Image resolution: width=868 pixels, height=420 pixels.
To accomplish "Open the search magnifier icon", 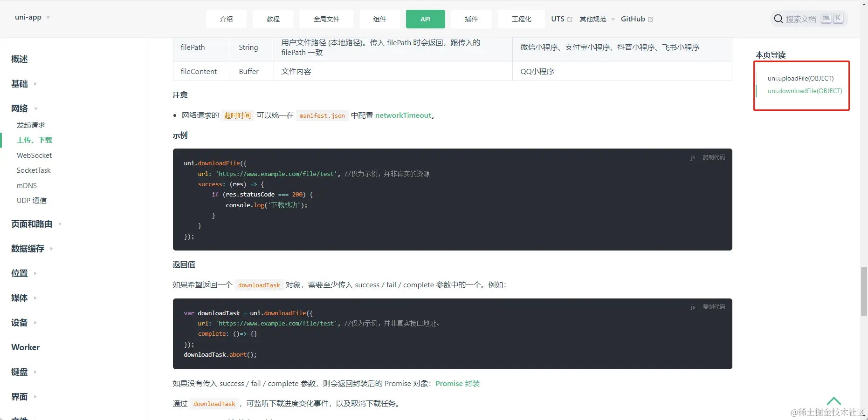I will pos(778,19).
